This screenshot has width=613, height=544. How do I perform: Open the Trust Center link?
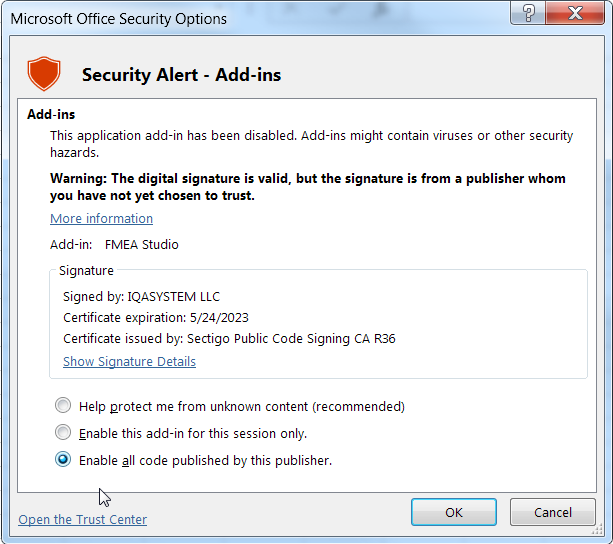(x=82, y=519)
